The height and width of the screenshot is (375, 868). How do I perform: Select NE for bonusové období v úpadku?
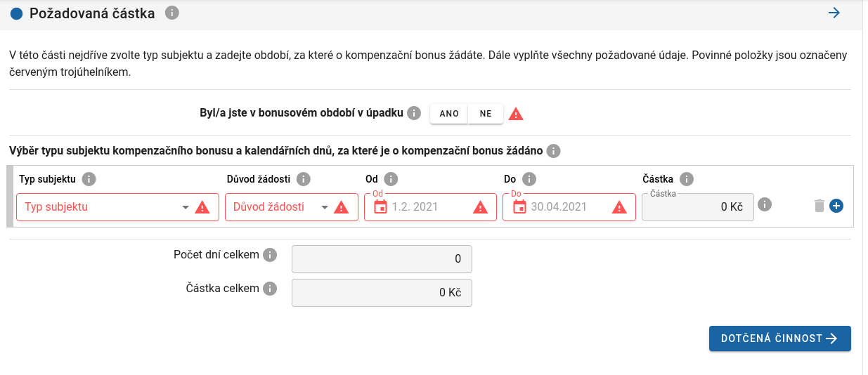[486, 114]
